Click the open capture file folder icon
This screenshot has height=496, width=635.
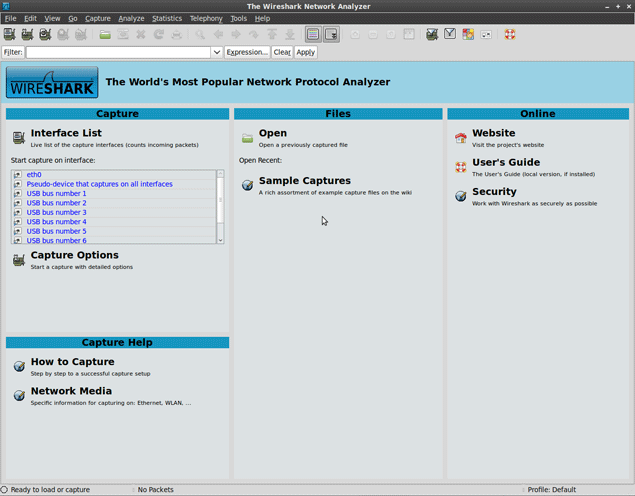[x=105, y=35]
